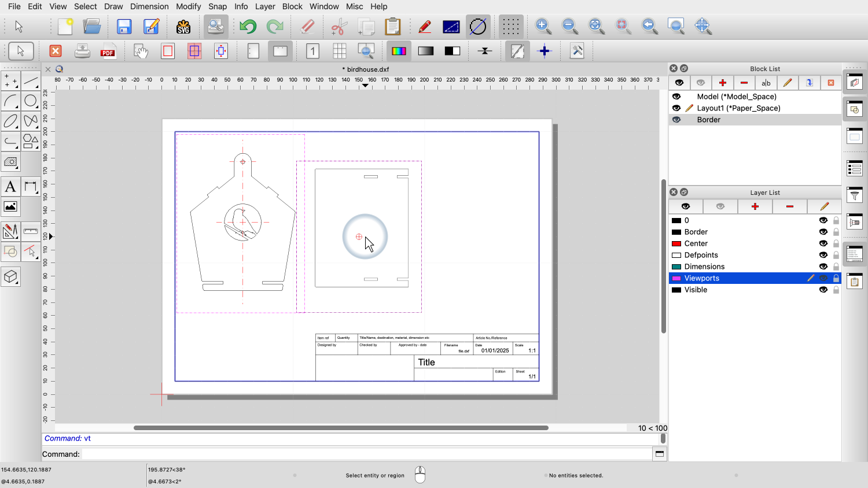Viewport: 868px width, 488px height.
Task: Toggle lock on the Center layer
Action: pos(836,243)
